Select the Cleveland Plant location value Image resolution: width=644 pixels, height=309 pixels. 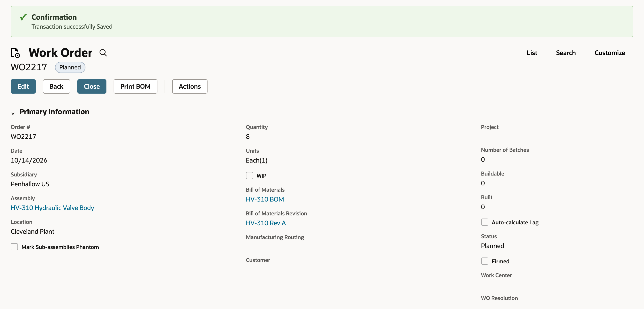coord(32,231)
